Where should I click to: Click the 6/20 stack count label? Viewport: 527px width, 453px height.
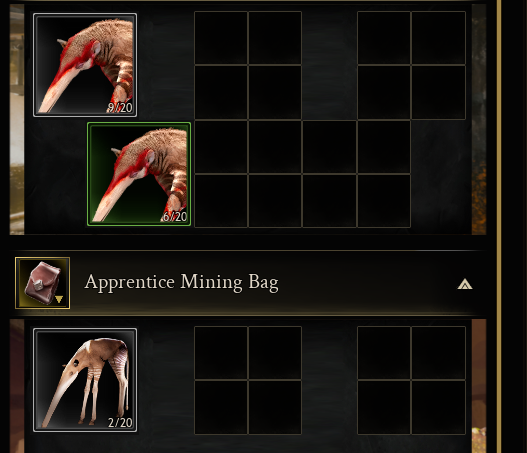174,217
